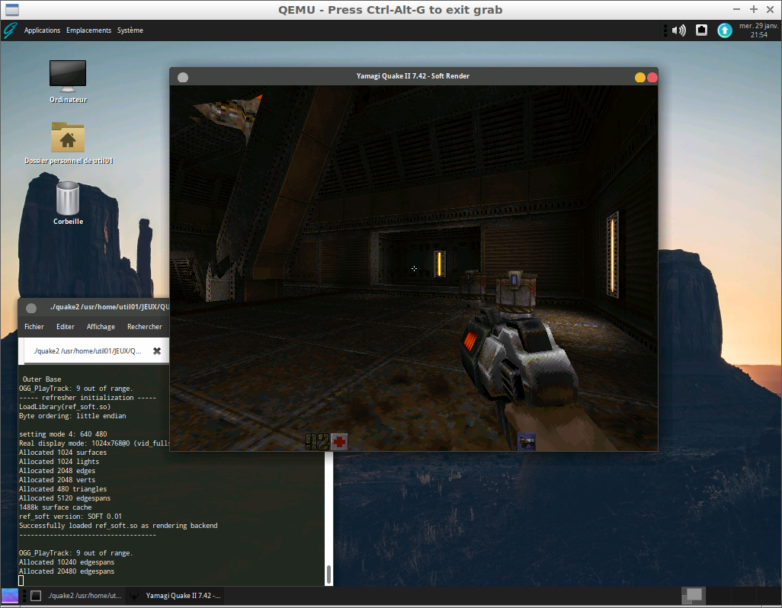
Task: Close the quake2 terminal tab
Action: click(x=157, y=351)
